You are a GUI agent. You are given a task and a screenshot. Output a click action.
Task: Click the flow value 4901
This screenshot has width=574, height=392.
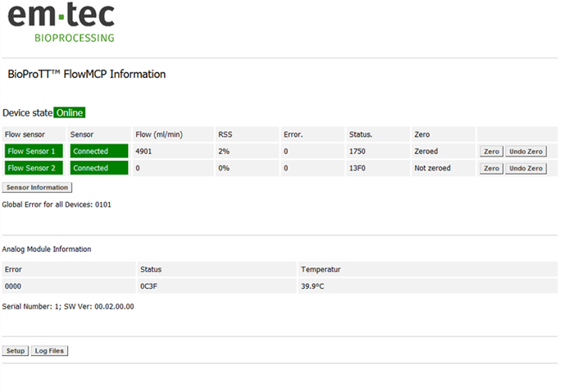click(144, 151)
